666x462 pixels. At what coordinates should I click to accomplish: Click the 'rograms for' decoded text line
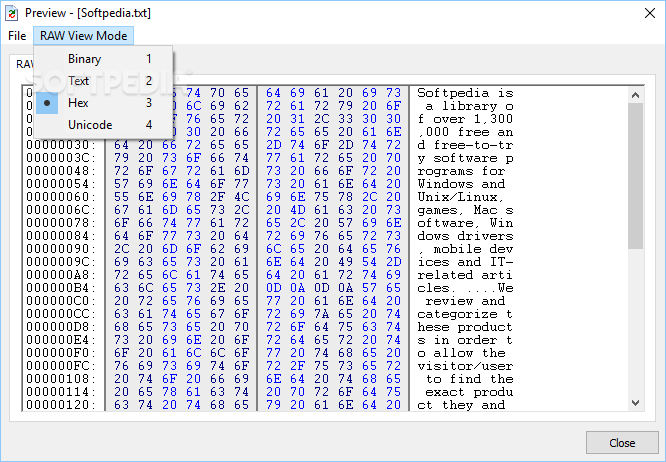tap(461, 171)
